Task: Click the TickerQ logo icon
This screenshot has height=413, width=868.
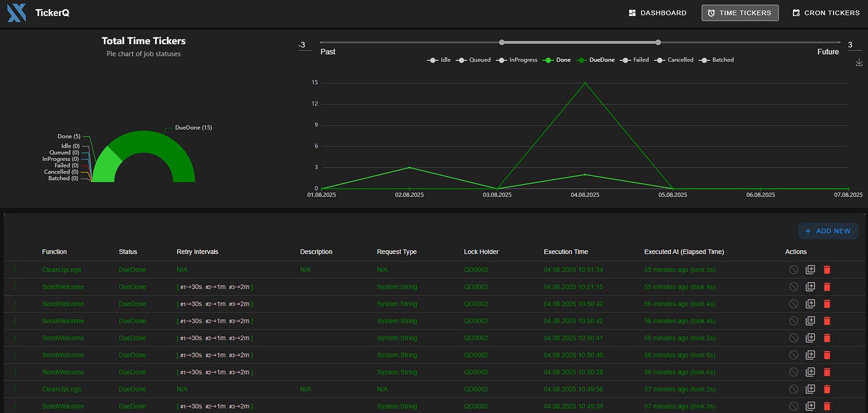Action: tap(17, 13)
